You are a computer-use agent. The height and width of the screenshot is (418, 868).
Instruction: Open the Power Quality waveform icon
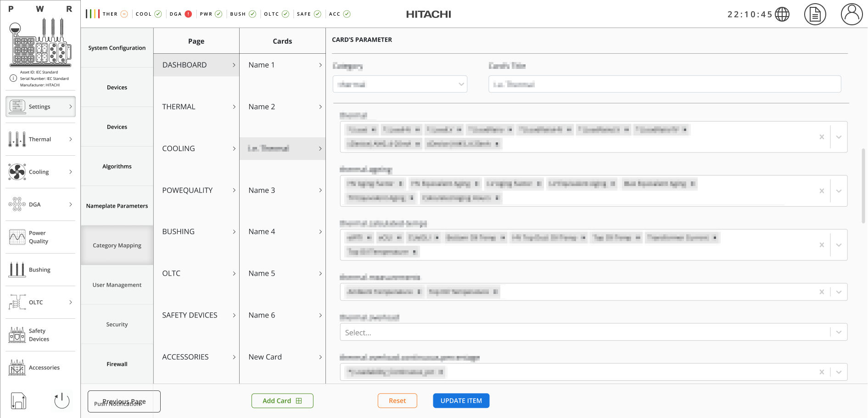pyautogui.click(x=17, y=237)
